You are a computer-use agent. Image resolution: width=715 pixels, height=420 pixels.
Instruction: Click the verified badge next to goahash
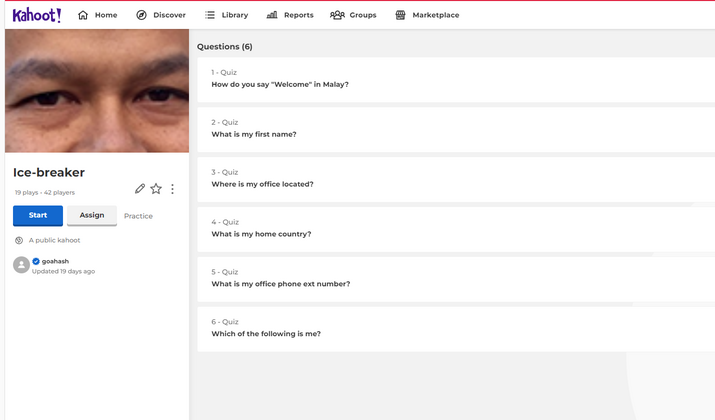click(36, 261)
